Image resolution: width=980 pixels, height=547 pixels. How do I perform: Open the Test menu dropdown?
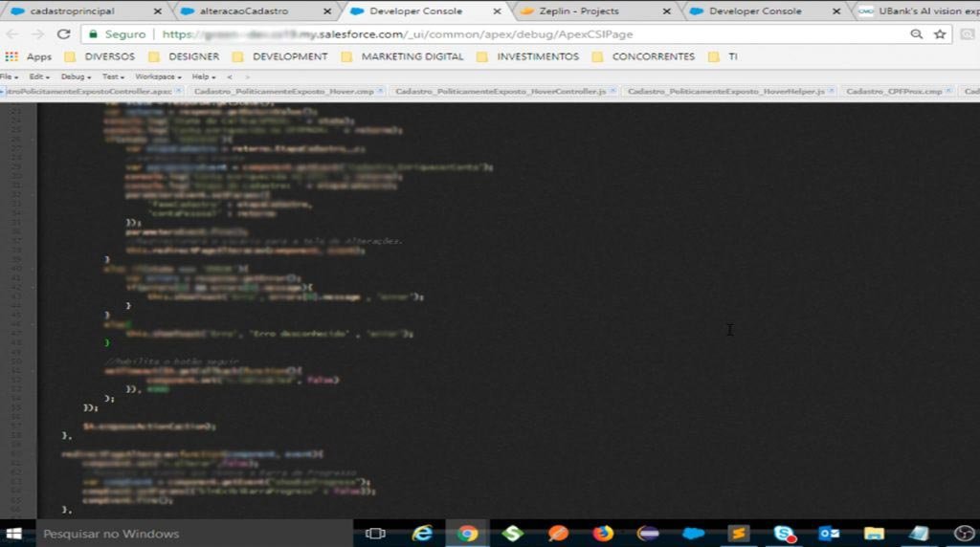tap(113, 77)
